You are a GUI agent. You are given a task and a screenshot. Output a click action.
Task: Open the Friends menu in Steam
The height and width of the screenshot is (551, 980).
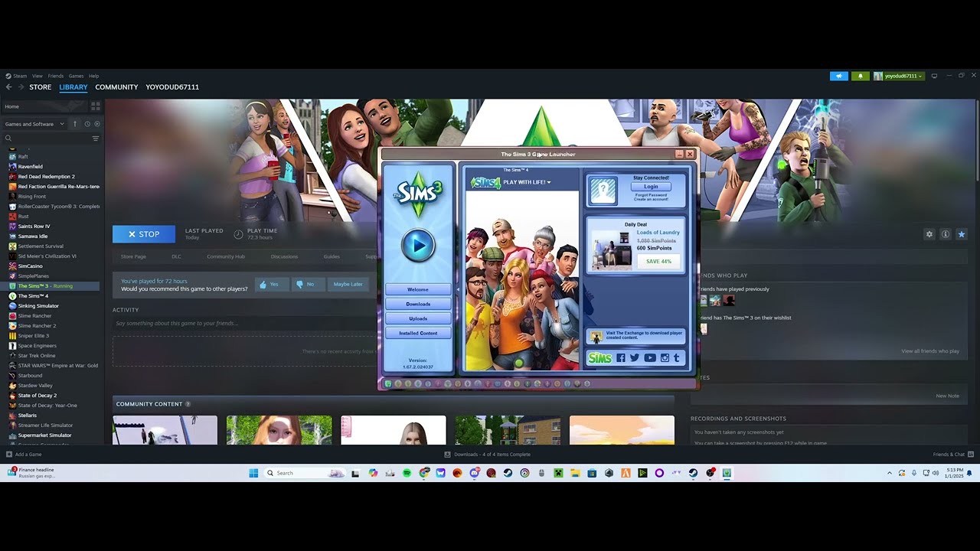[x=56, y=76]
